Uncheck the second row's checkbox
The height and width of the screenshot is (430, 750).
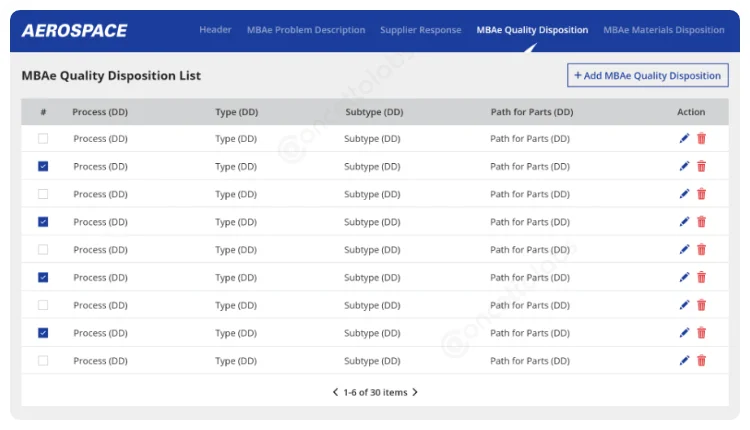[43, 167]
